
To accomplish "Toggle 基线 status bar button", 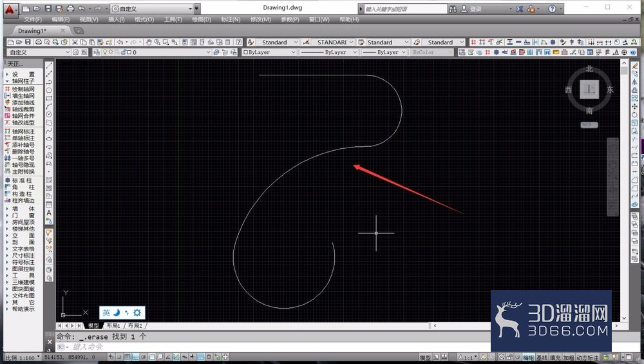I will (542, 358).
